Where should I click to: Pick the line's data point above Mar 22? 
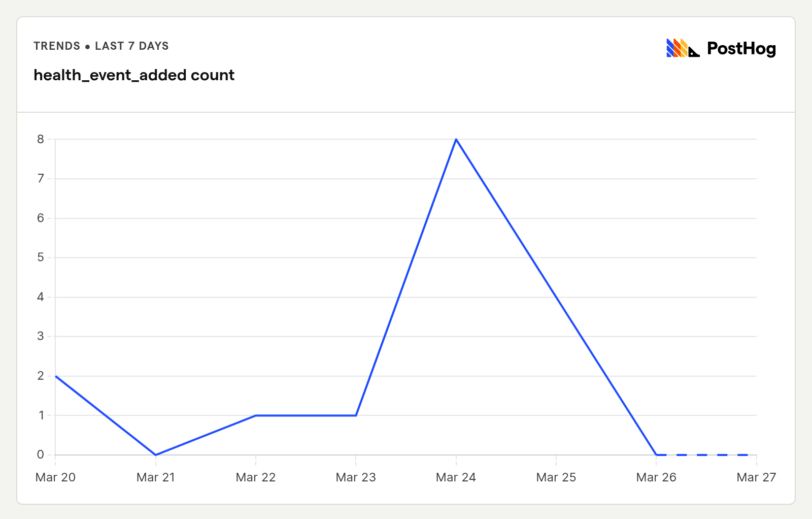(256, 415)
